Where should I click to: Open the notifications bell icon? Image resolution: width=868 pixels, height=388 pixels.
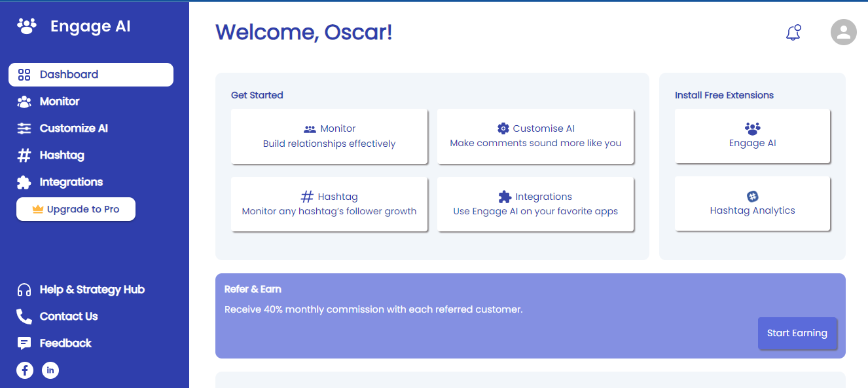[x=793, y=32]
